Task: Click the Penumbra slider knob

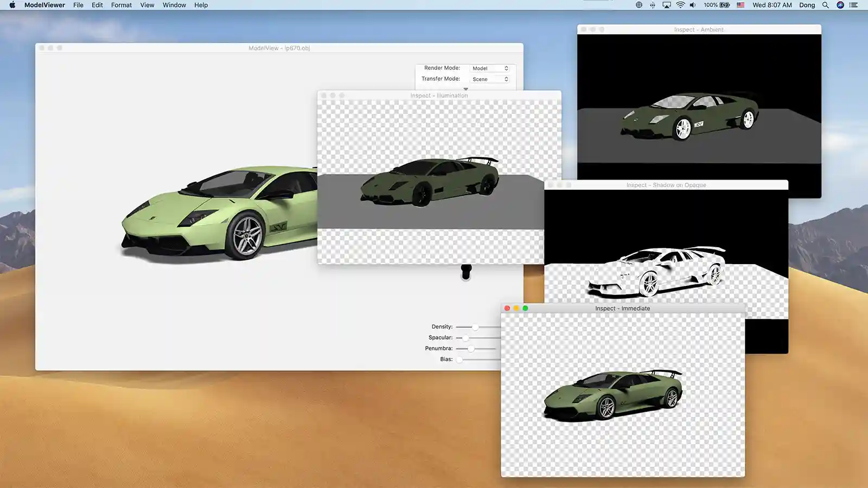Action: (471, 349)
